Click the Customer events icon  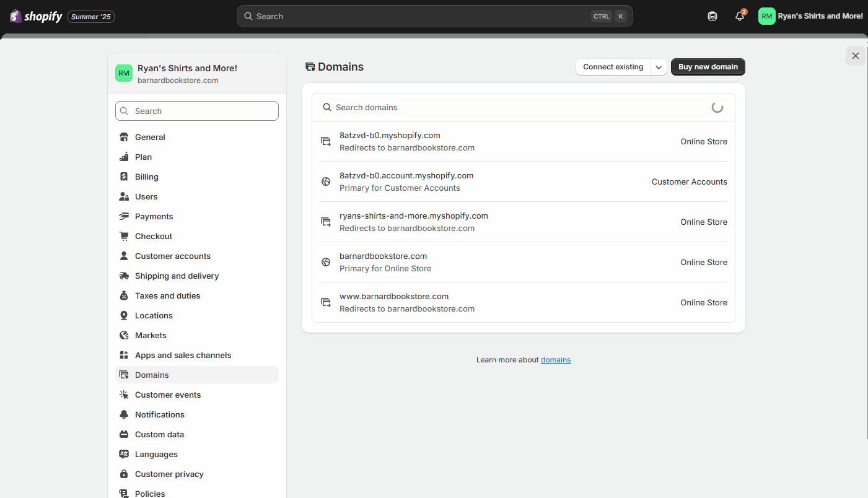pyautogui.click(x=124, y=395)
